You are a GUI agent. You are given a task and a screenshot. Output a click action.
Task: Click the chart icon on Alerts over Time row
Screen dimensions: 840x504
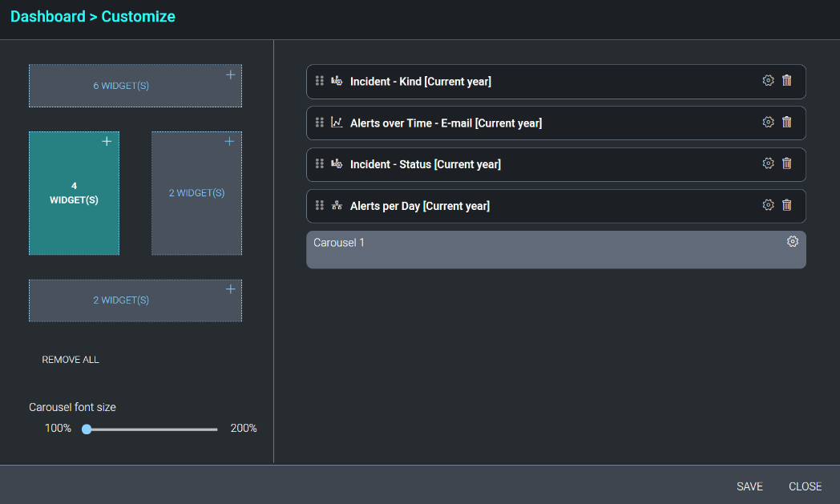(x=336, y=122)
